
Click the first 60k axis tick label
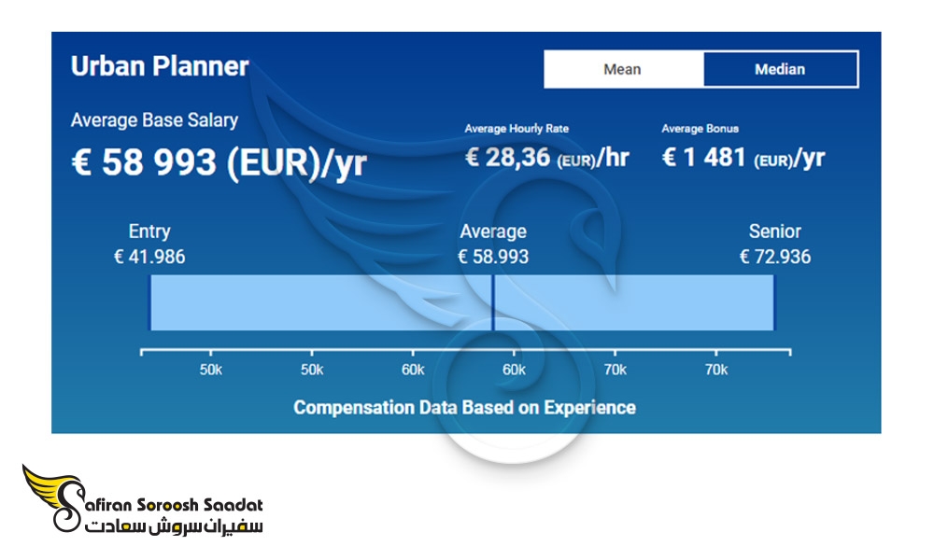coord(413,371)
